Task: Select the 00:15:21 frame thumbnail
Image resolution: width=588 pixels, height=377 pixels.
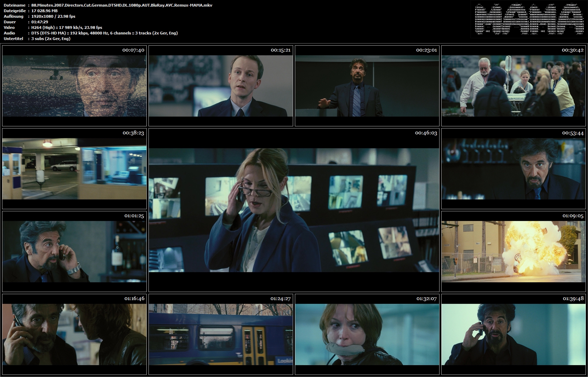Action: pos(221,86)
